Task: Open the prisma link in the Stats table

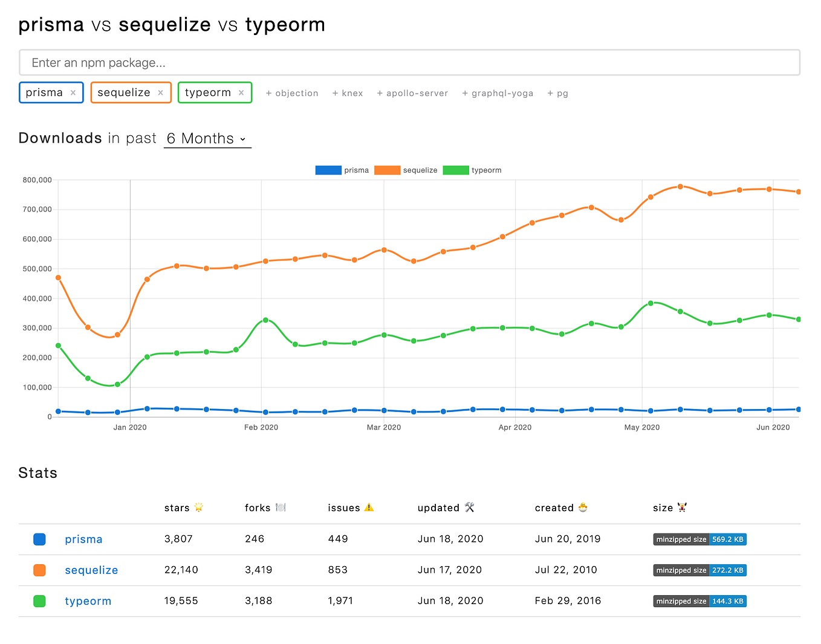Action: click(x=83, y=539)
